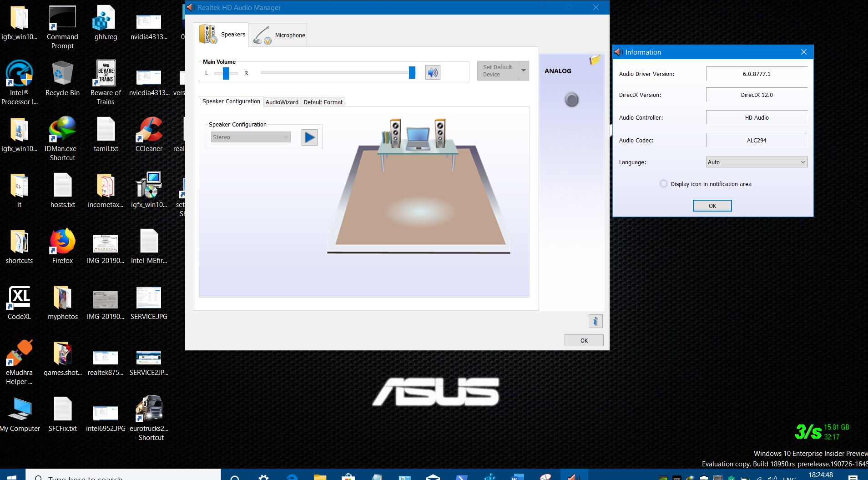Click the Main Volume slider handle
This screenshot has width=868, height=480.
(412, 73)
